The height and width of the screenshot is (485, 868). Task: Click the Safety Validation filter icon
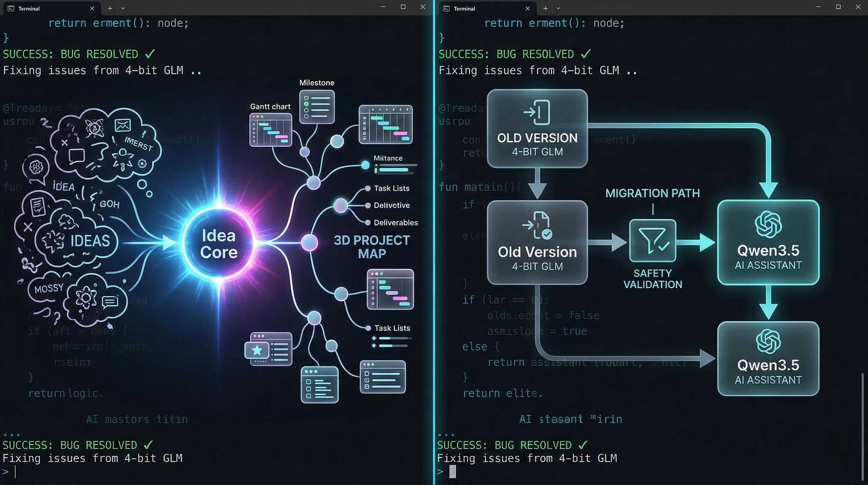click(652, 241)
